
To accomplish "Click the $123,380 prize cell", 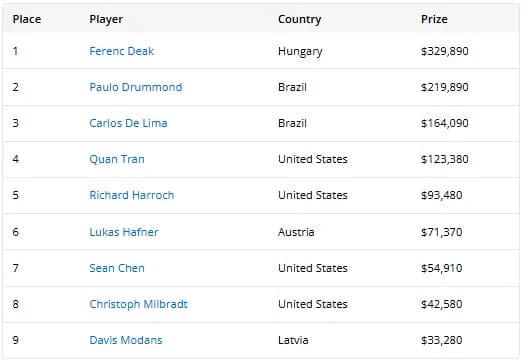I will tap(445, 159).
